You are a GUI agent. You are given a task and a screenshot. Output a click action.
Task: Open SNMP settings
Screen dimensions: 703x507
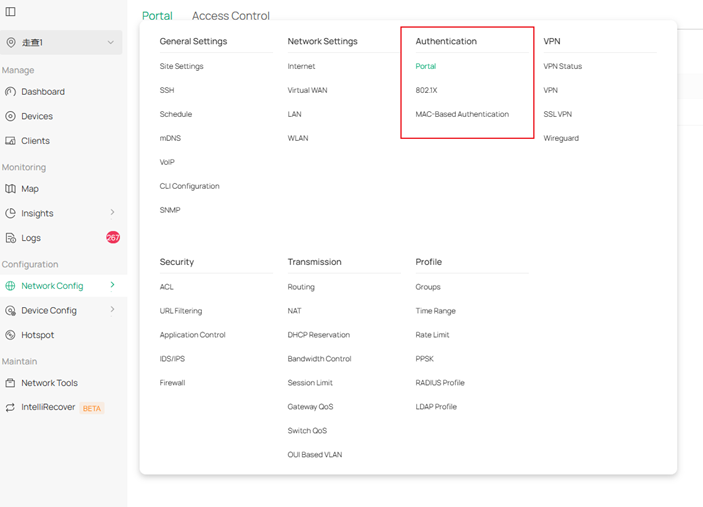click(x=170, y=210)
